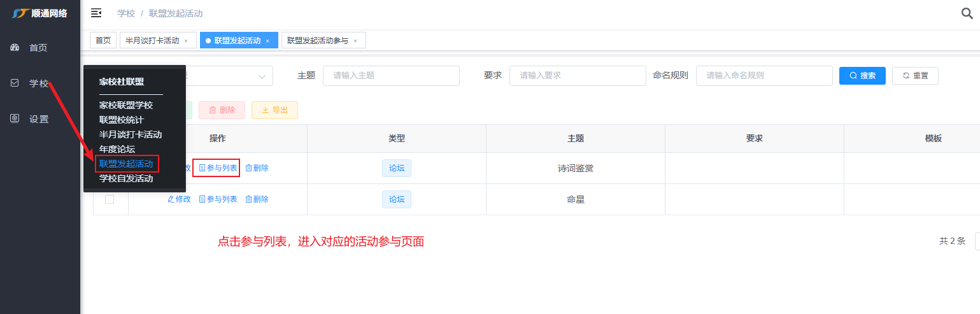The image size is (980, 314).
Task: Expand the type dropdown chevron
Action: (x=262, y=76)
